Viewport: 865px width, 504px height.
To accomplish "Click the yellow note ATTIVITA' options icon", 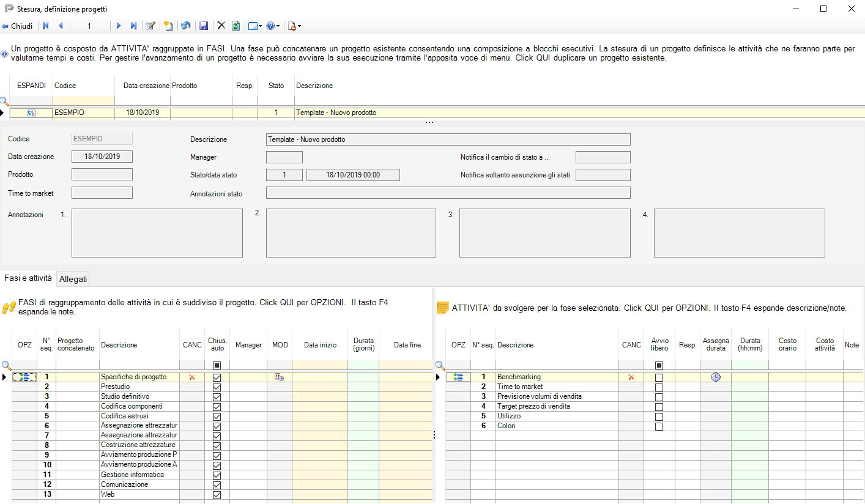I will point(442,308).
